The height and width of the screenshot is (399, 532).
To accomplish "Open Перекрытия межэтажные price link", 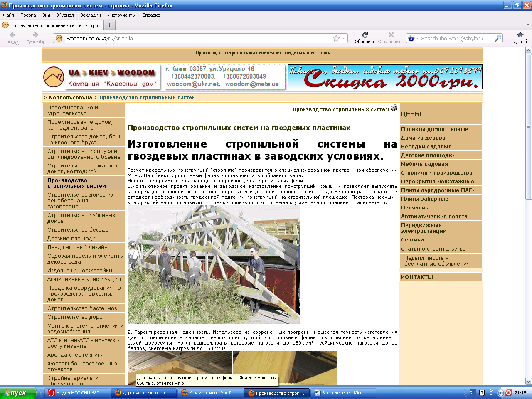I will (437, 181).
